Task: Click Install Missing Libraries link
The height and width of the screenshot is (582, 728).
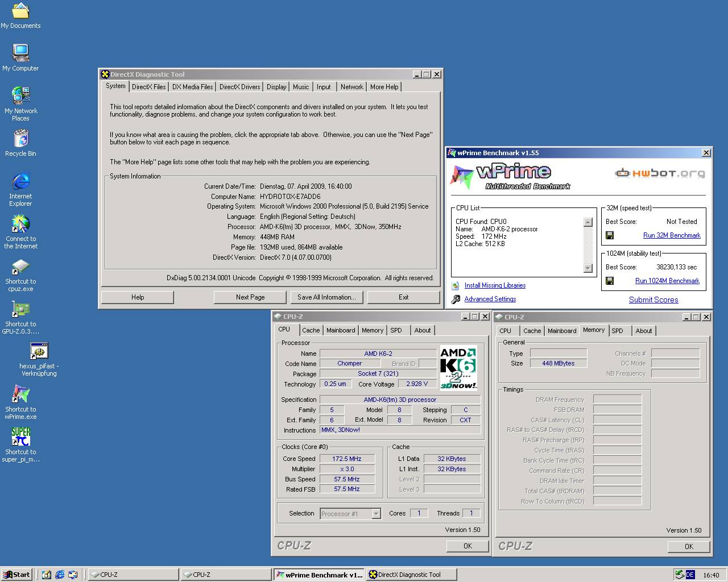Action: pos(495,286)
